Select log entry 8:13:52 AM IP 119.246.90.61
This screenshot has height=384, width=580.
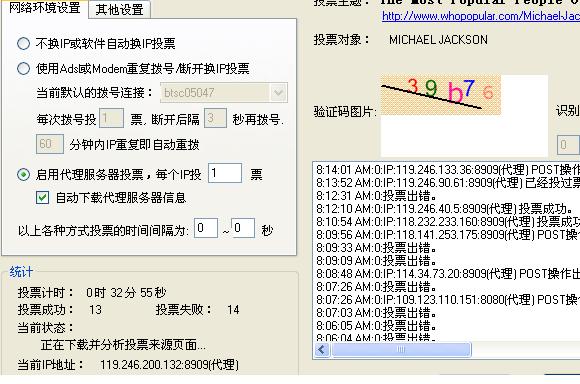point(448,183)
